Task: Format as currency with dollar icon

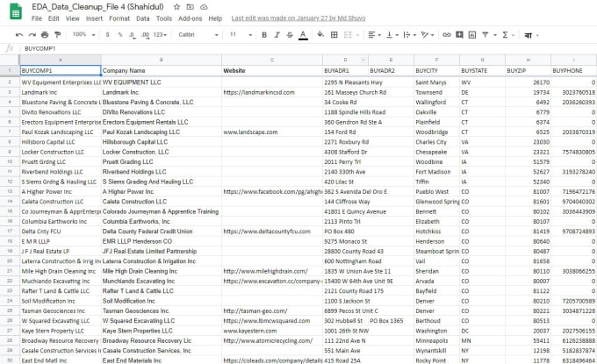Action: [x=108, y=34]
